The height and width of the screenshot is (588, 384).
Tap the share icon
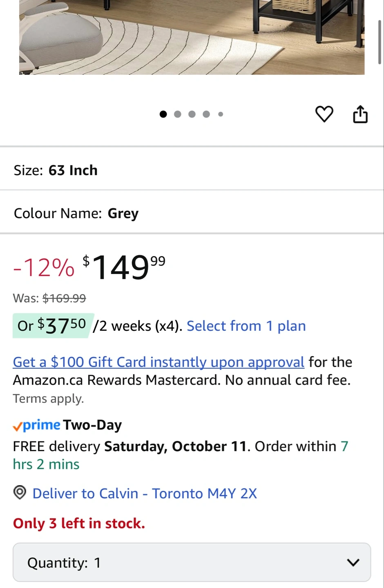[360, 114]
